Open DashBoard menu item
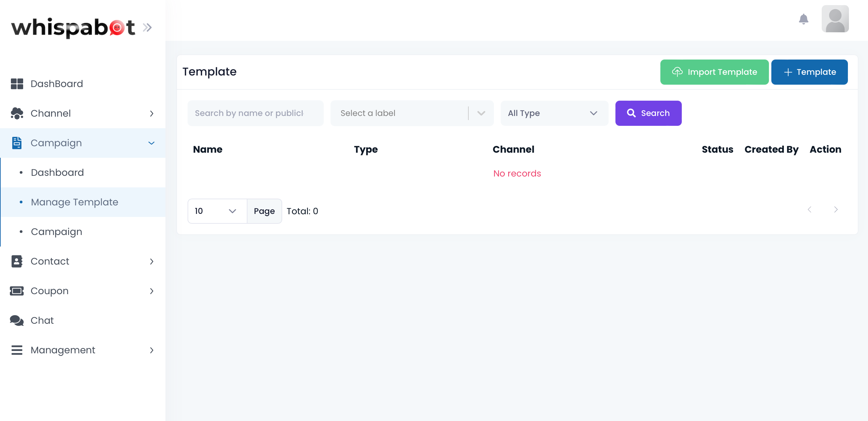Image resolution: width=868 pixels, height=421 pixels. (x=83, y=84)
